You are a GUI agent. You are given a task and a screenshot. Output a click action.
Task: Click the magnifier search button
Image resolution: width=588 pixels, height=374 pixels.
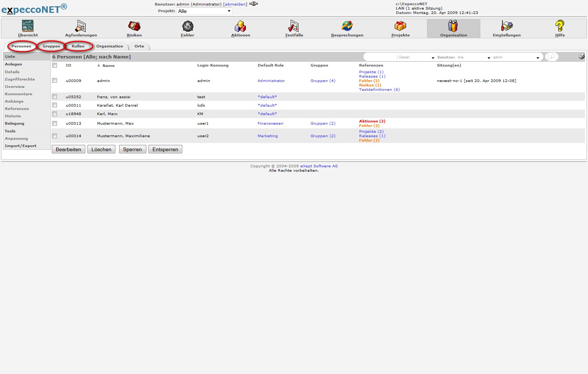pyautogui.click(x=552, y=57)
